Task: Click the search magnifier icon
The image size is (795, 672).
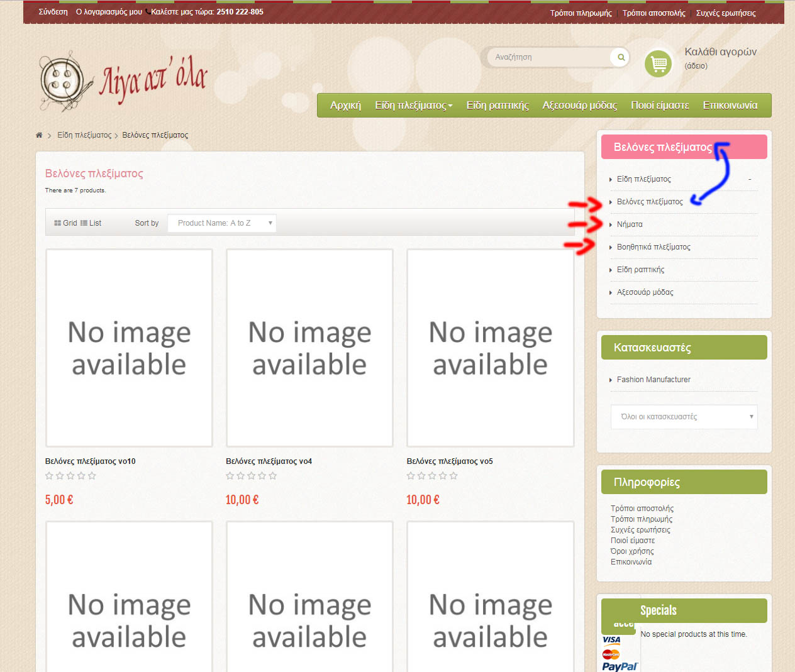Action: point(620,57)
